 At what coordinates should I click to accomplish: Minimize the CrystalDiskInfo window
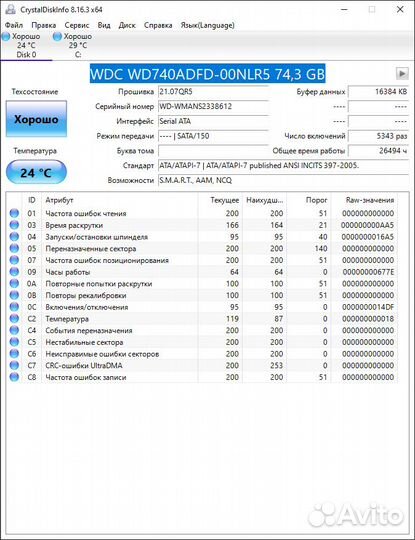pos(344,9)
